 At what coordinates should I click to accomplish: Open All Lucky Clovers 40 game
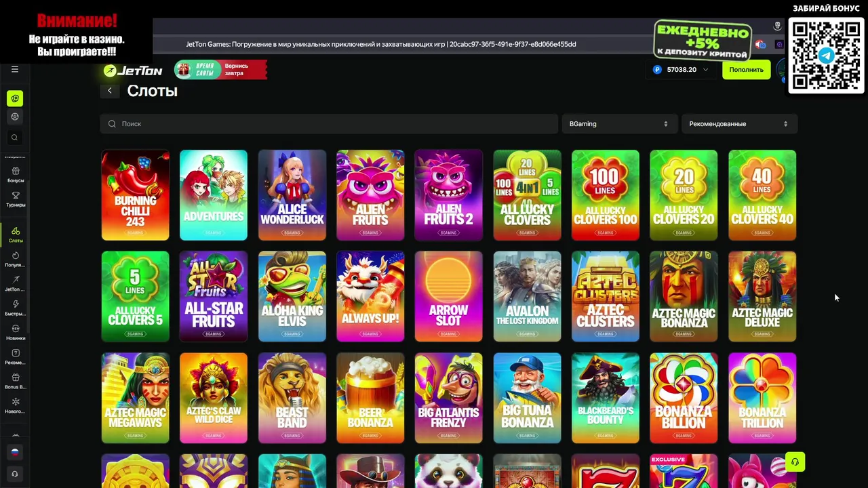click(762, 195)
